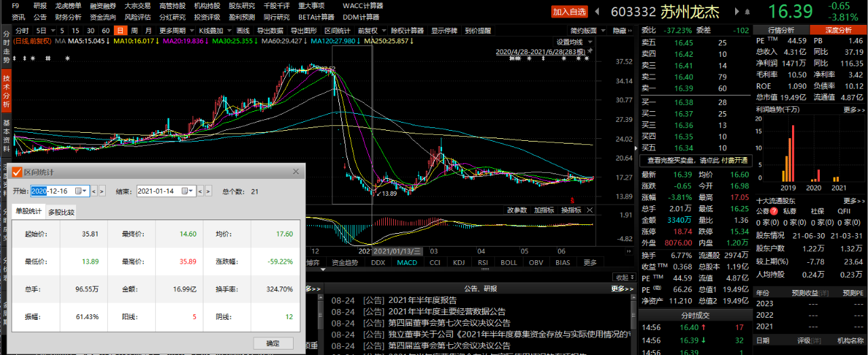Screen dimensions: 868x355
Task: Open the 简约版面 layout dropdown
Action: tap(587, 30)
